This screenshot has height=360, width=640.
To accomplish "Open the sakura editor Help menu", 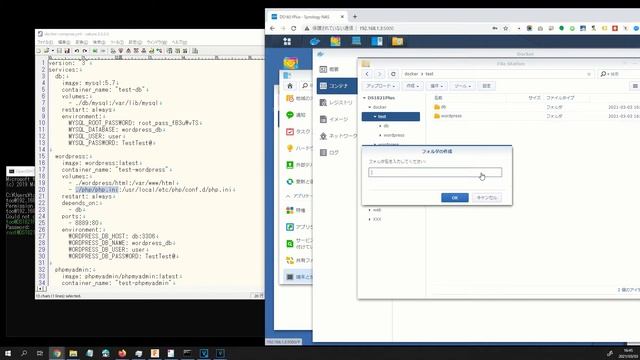I will click(179, 42).
